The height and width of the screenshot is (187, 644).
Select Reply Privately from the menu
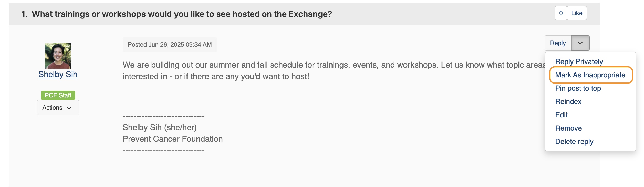pos(579,62)
